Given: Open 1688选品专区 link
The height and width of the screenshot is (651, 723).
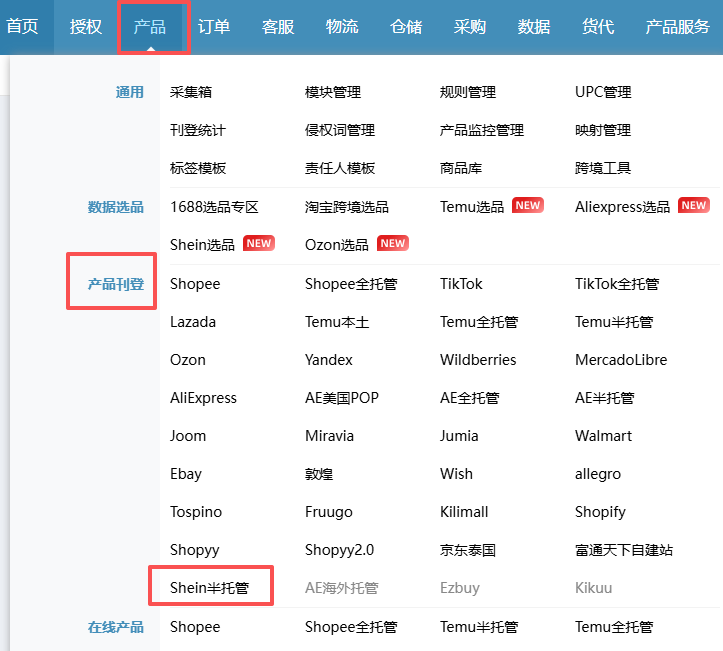Looking at the screenshot, I should (214, 207).
